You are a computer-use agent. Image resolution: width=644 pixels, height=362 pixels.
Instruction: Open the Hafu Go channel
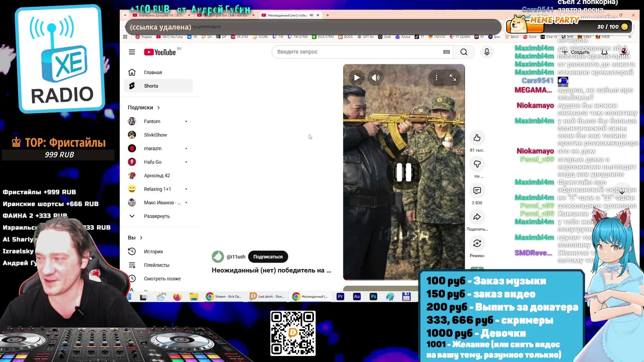click(x=158, y=162)
